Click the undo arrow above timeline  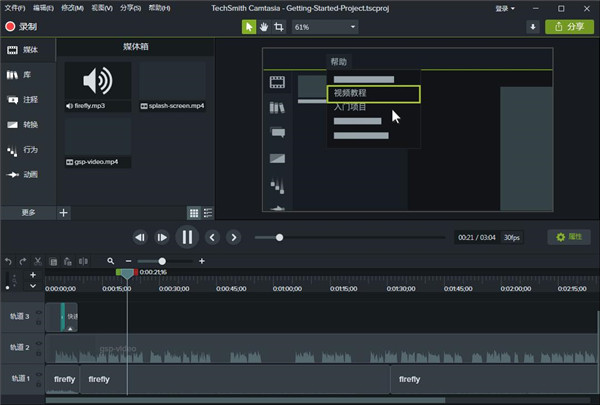pos(8,261)
